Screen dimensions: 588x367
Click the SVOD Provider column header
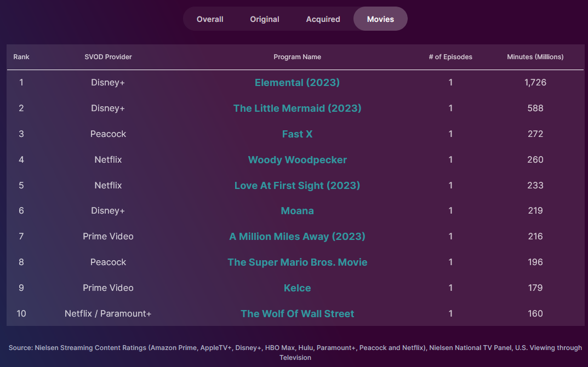click(x=108, y=57)
